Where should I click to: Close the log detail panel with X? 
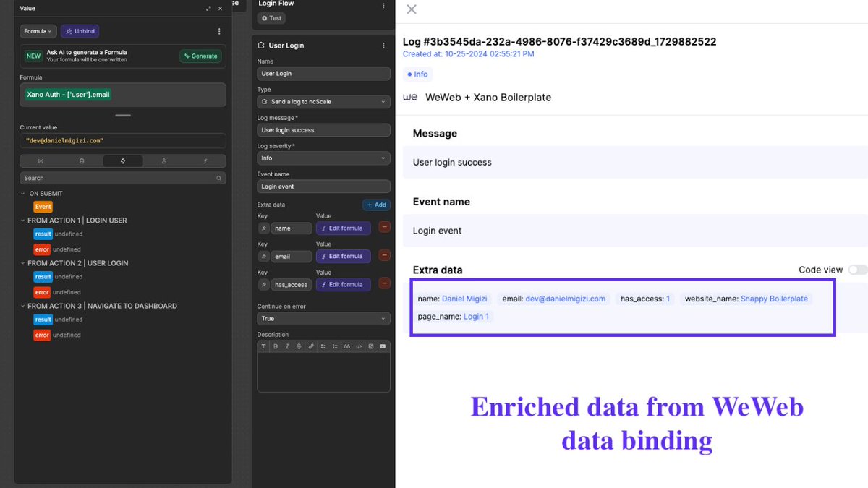coord(412,9)
